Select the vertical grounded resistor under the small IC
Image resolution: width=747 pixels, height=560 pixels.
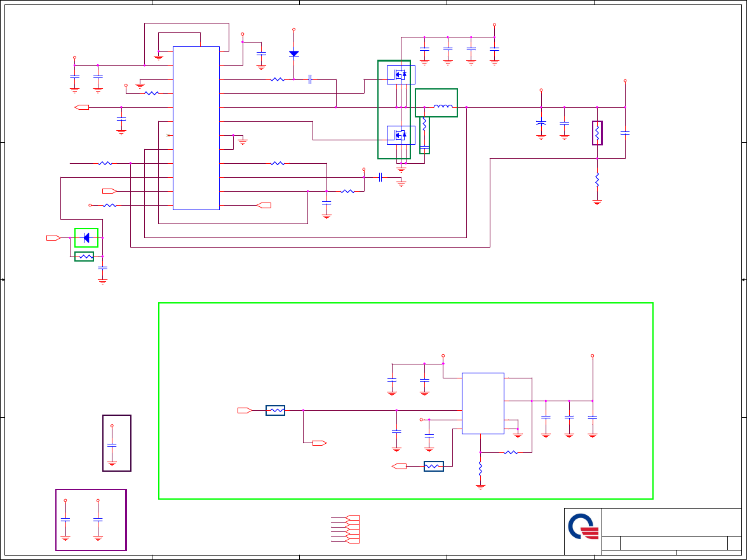point(480,469)
